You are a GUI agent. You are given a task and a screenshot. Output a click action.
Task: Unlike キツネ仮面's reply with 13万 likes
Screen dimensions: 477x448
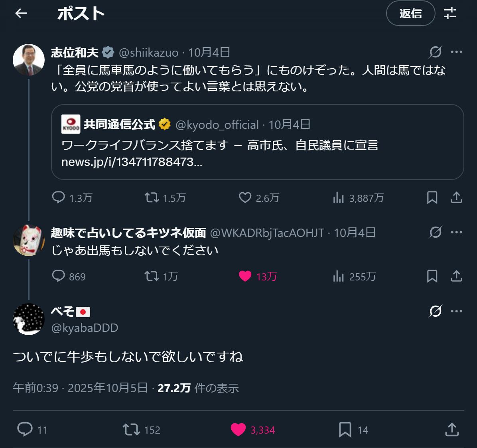click(245, 276)
